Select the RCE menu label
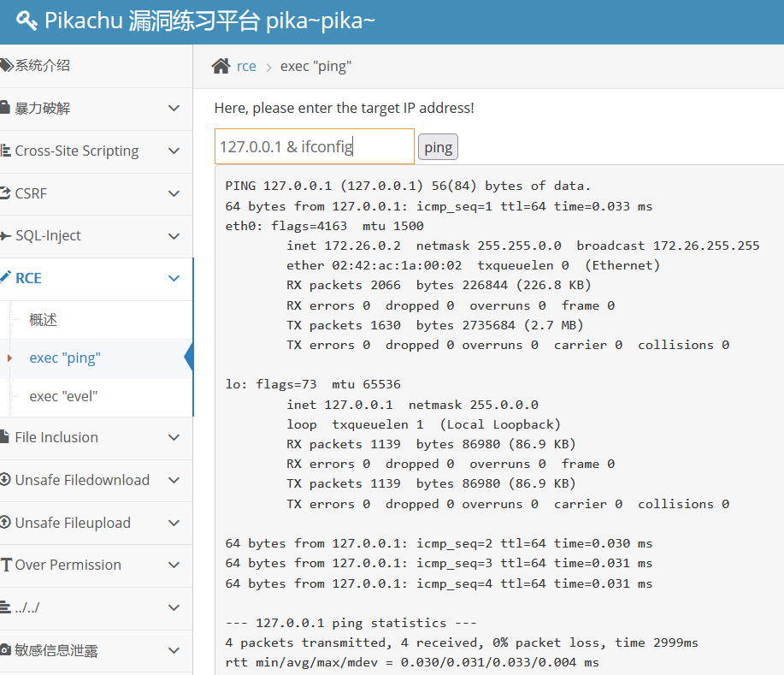 tap(28, 278)
